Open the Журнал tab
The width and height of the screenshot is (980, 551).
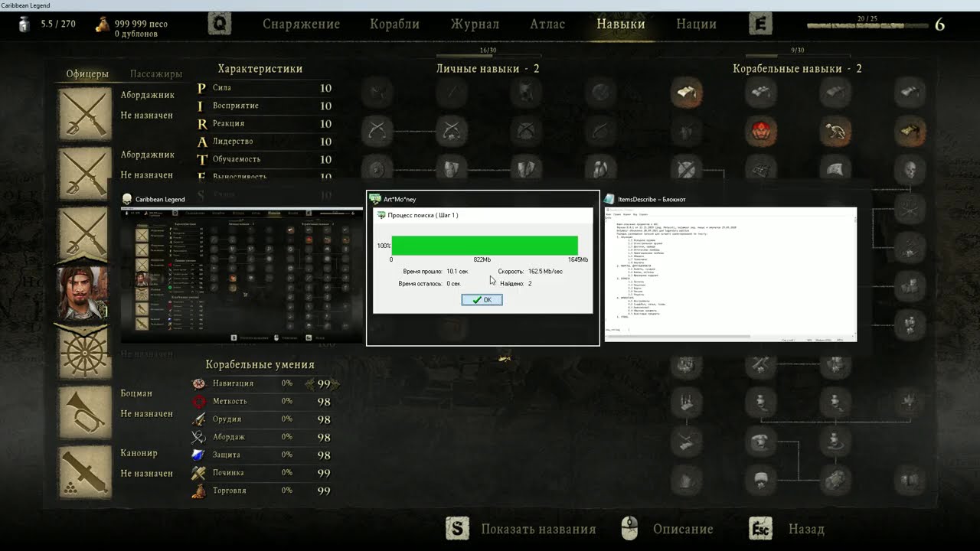point(475,24)
